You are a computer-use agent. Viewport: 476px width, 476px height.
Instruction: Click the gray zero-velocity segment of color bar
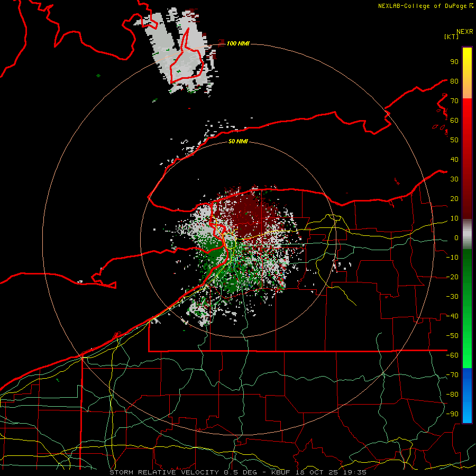click(467, 234)
